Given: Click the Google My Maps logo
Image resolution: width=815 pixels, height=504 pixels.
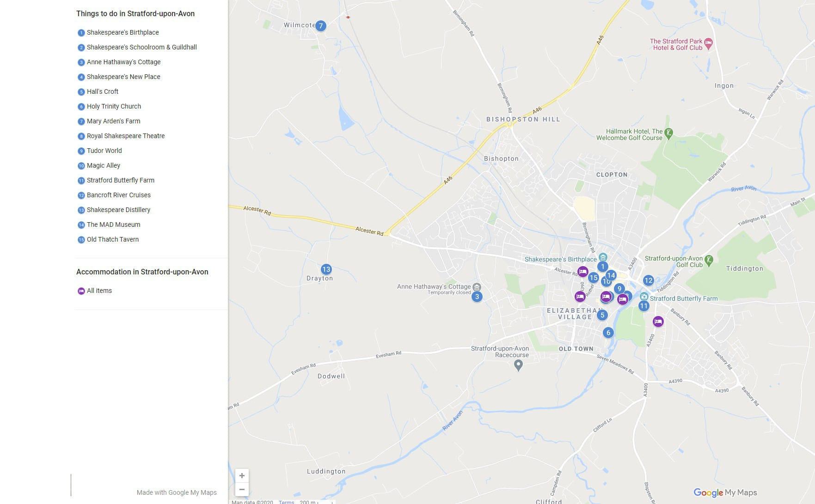Looking at the screenshot, I should pos(725,493).
